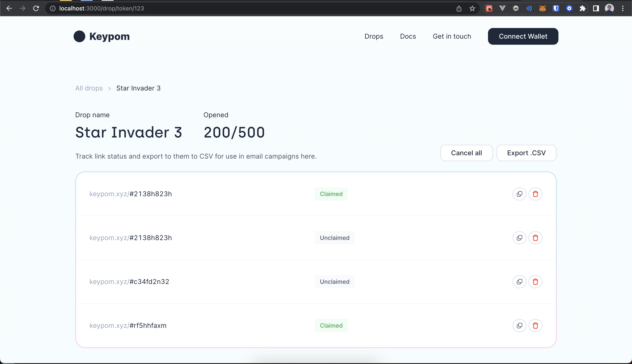The image size is (632, 364).
Task: Delete the #c34fd2n32 drop link
Action: pyautogui.click(x=535, y=282)
